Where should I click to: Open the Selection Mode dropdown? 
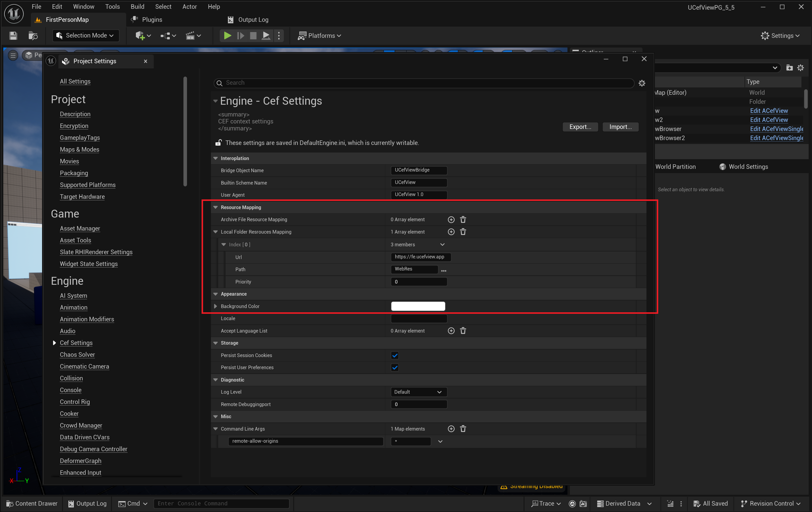coord(86,35)
